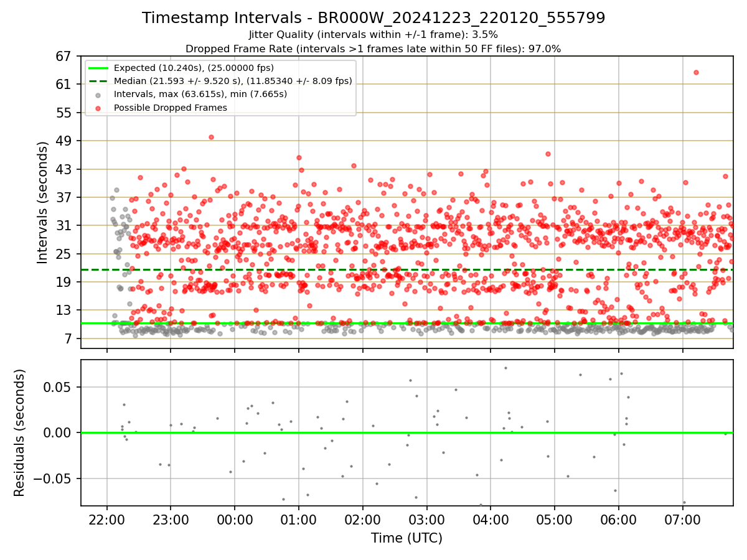Click the 31 y-axis tick label
This screenshot has width=747, height=560.
(x=64, y=225)
